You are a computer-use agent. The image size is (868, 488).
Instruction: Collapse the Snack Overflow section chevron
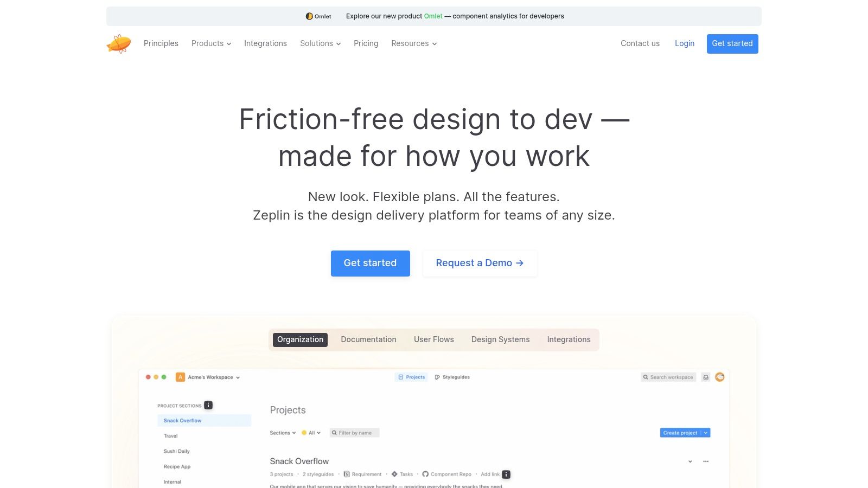point(690,461)
